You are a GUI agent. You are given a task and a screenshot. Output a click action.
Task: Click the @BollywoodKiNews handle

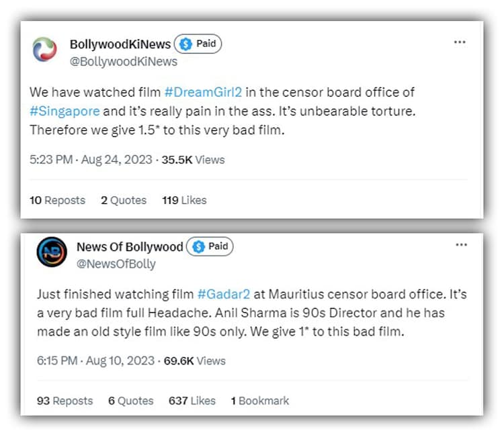pyautogui.click(x=124, y=62)
